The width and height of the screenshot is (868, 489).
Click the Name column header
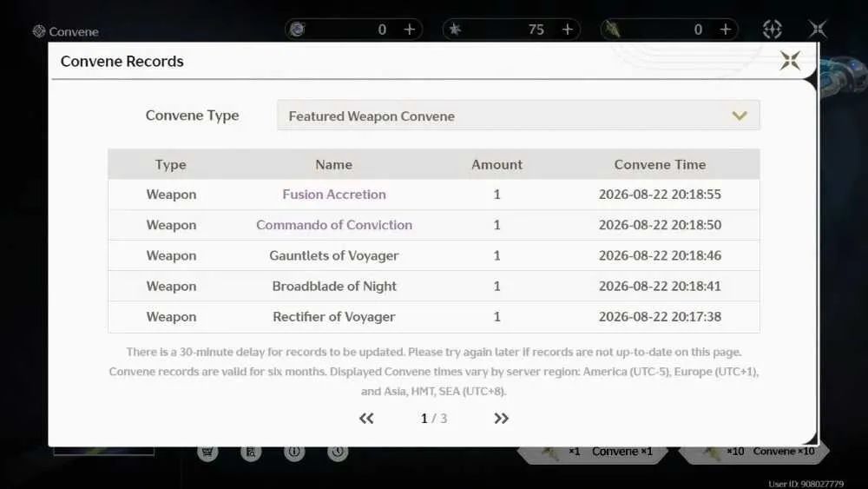click(x=334, y=164)
